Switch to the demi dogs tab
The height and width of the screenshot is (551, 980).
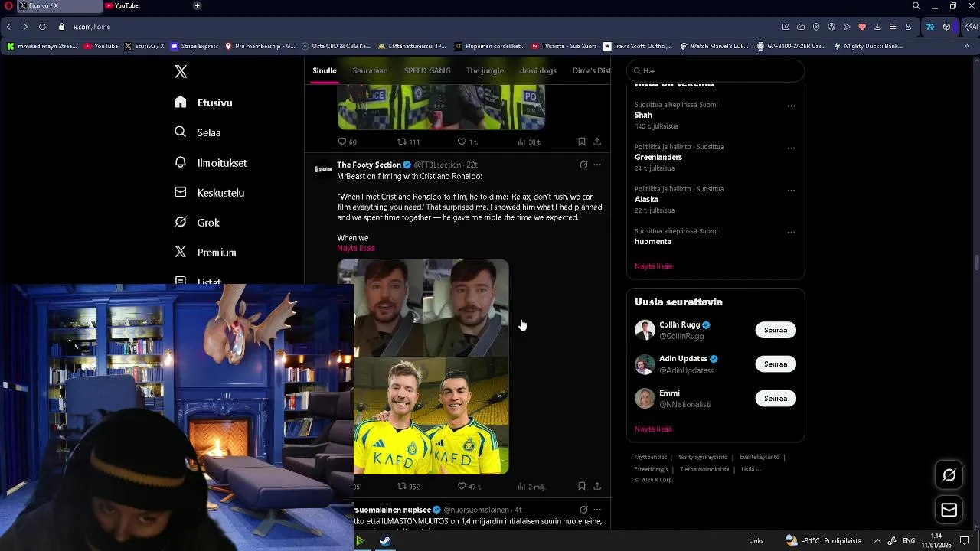pyautogui.click(x=538, y=70)
